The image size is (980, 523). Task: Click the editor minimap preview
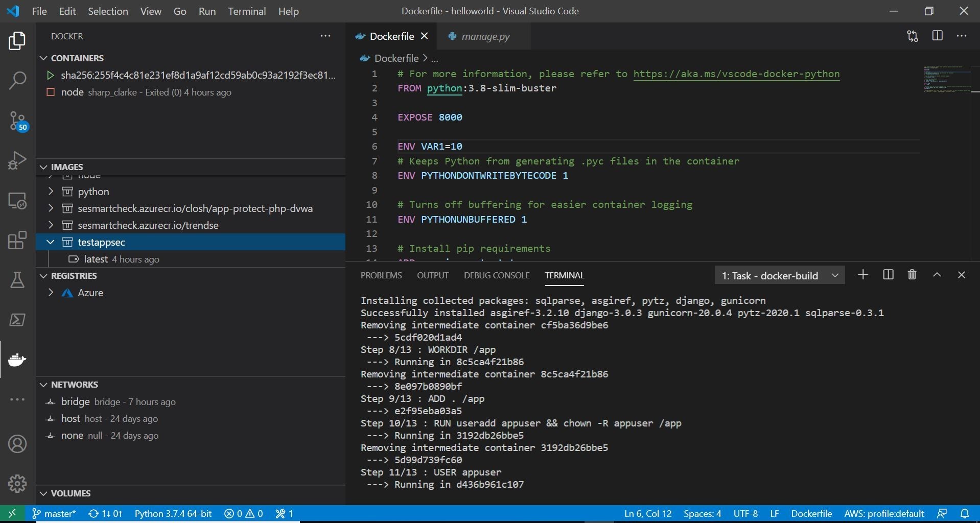pyautogui.click(x=946, y=79)
